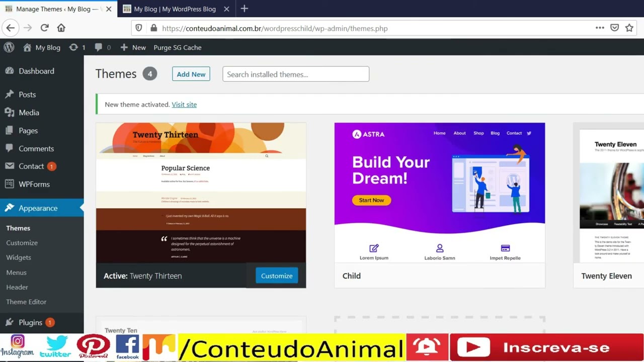Viewport: 644px width, 362px height.
Task: Click the Appearance paintbrush icon
Action: [9, 208]
